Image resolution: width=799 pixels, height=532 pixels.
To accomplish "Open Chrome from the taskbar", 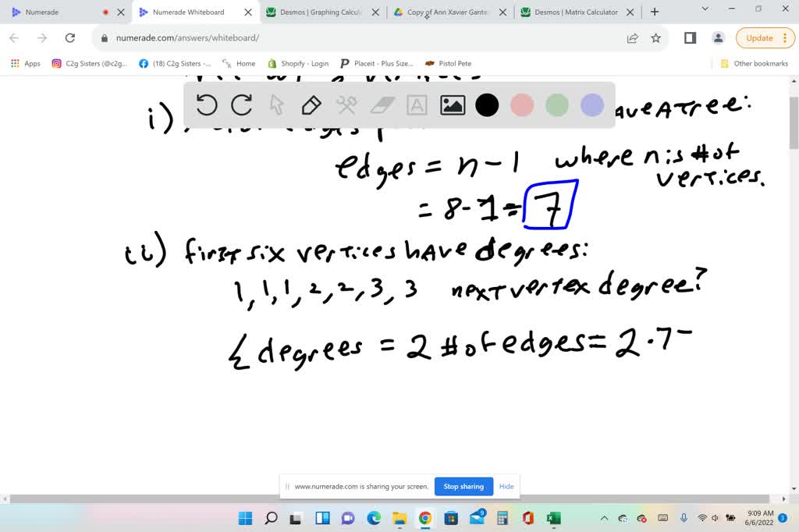I will coord(424,517).
